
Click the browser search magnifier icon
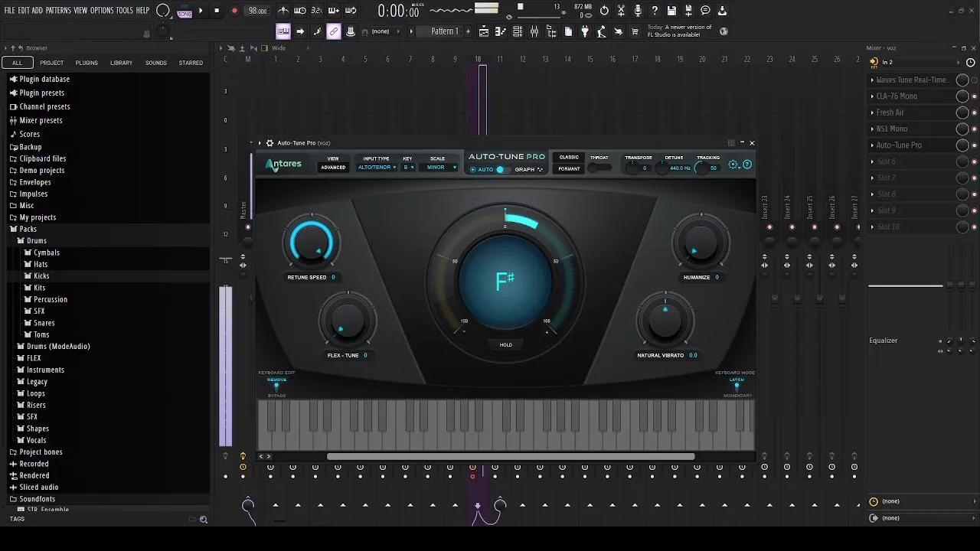[x=204, y=520]
